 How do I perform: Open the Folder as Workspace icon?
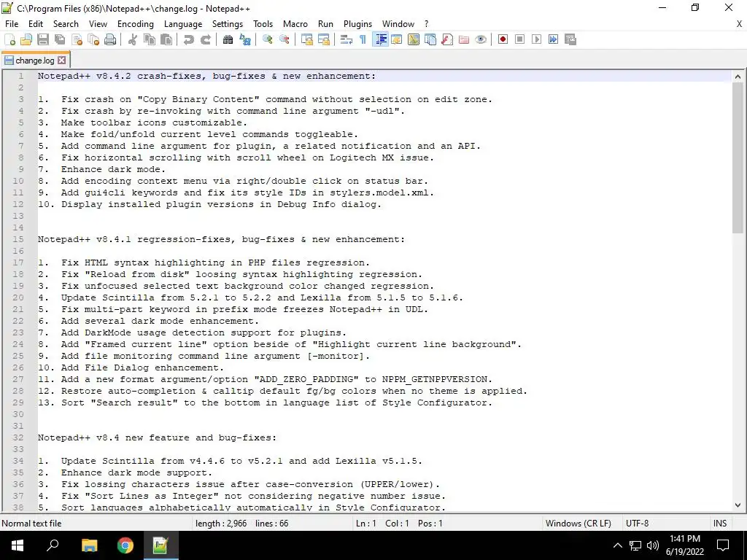[x=464, y=39]
